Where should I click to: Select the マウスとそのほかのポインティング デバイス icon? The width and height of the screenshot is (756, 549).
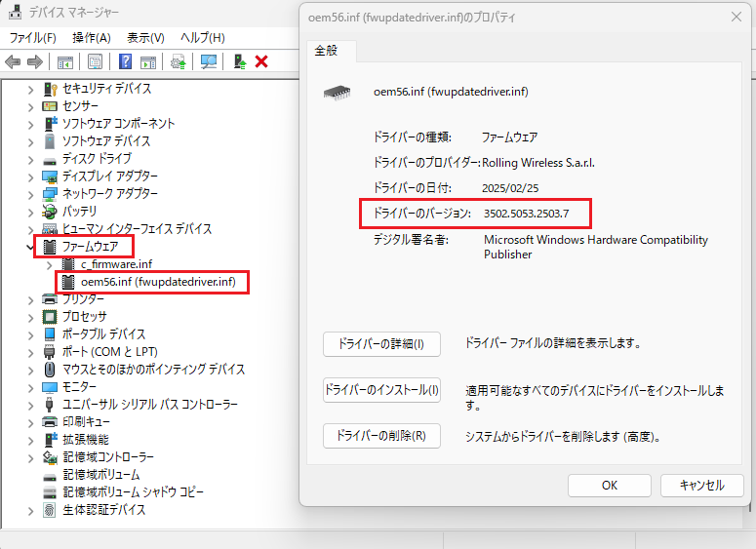(50, 370)
